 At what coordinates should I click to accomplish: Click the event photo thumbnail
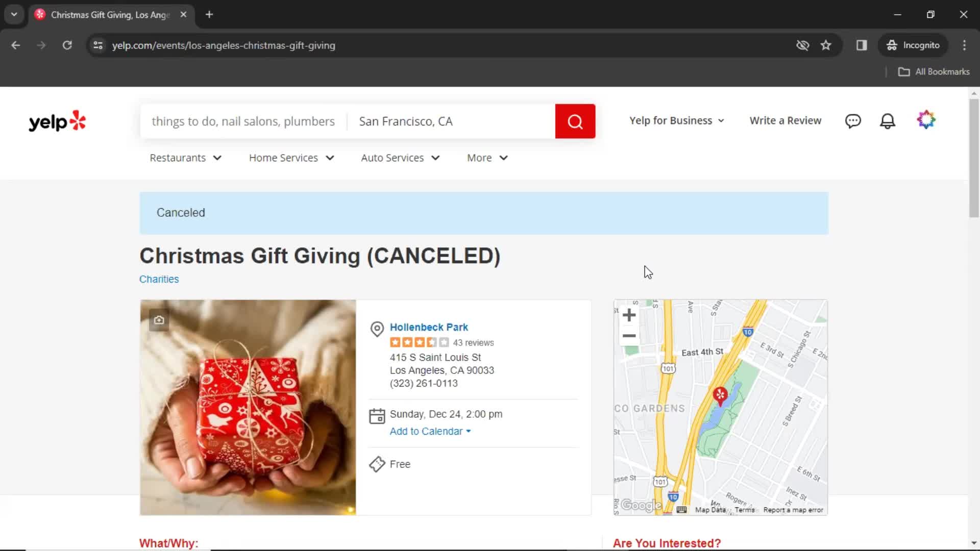coord(248,407)
